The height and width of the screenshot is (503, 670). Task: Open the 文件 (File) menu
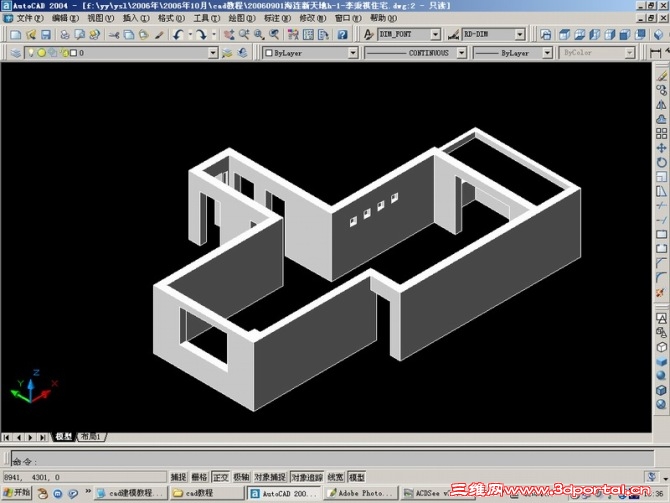tap(29, 18)
